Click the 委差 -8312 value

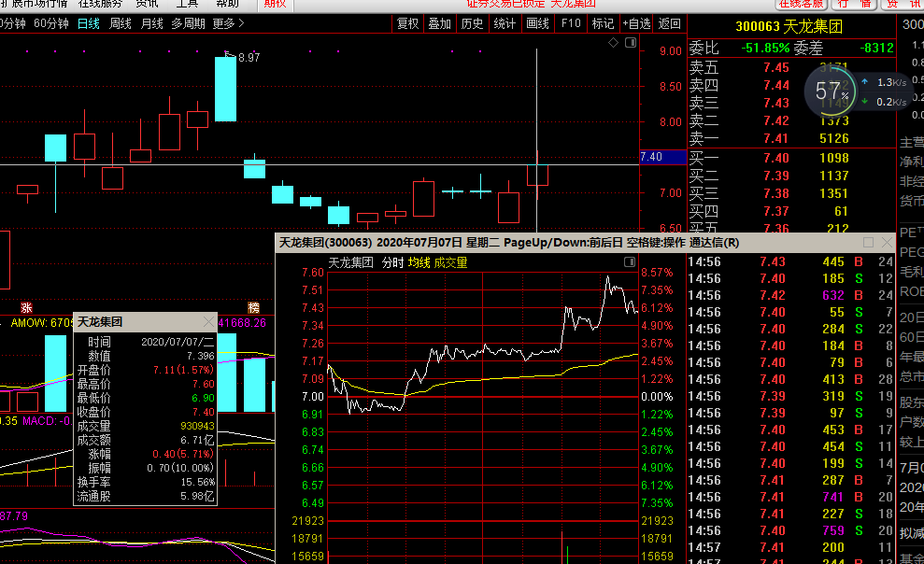[x=876, y=48]
